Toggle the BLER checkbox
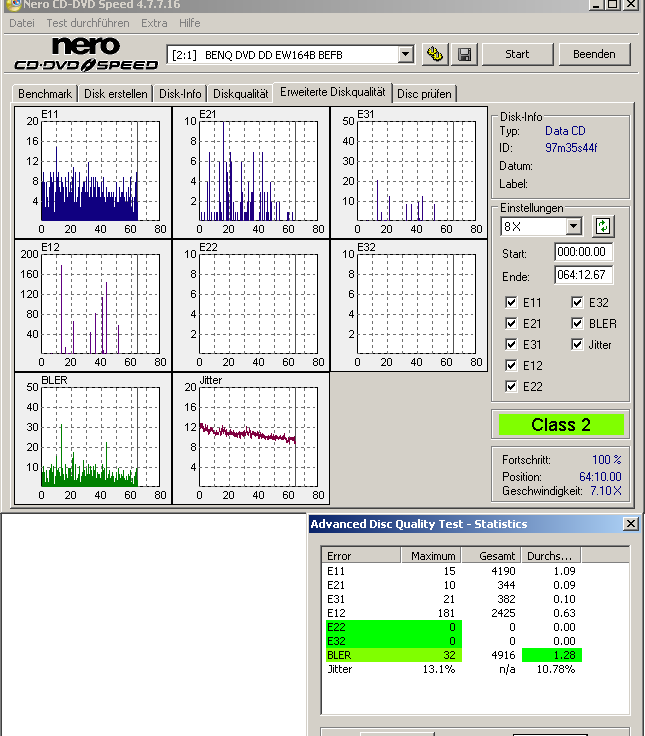The image size is (645, 736). [577, 324]
